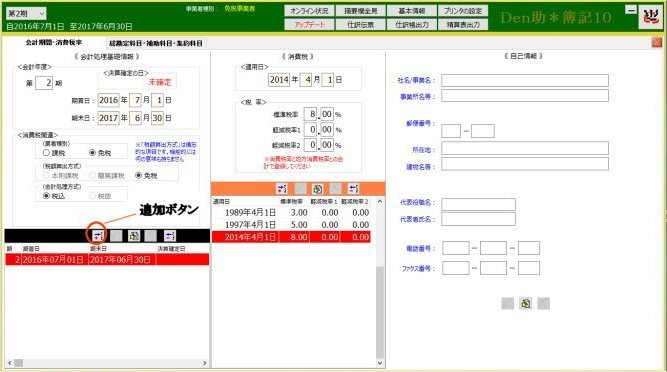Viewport: 667px width, 372px height.
Task: Click the delete-period icon at the black toolbar's right end
Action: point(170,236)
